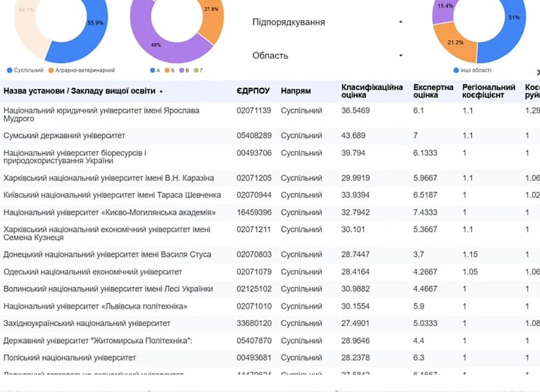Click legend dot for category Г

[196, 70]
